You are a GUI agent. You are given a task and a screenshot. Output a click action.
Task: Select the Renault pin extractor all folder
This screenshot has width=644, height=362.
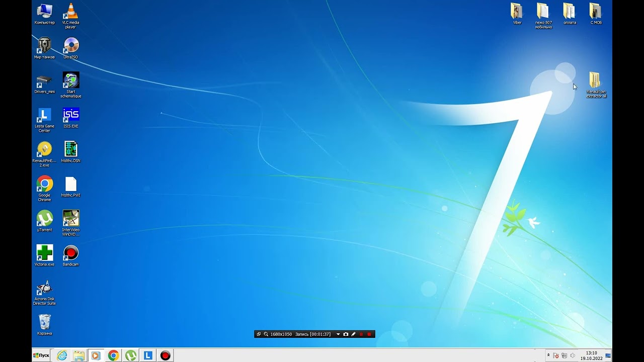[596, 84]
